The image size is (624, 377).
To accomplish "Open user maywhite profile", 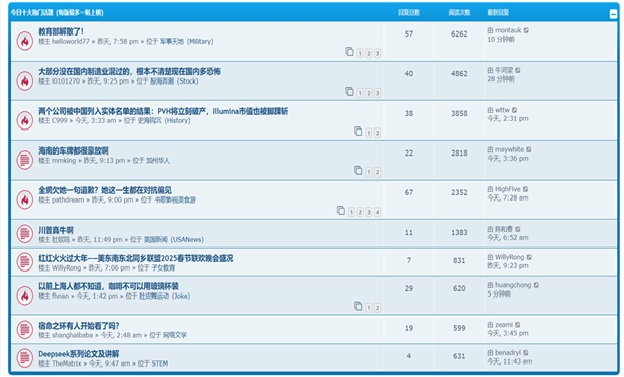I will (509, 149).
